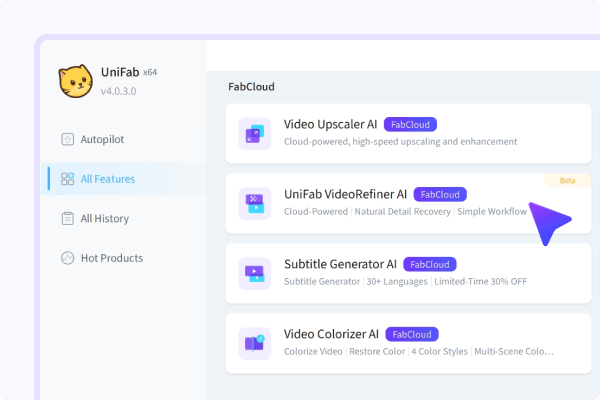Click FabCloud badge beside Video Upscaler AI

[x=410, y=125]
